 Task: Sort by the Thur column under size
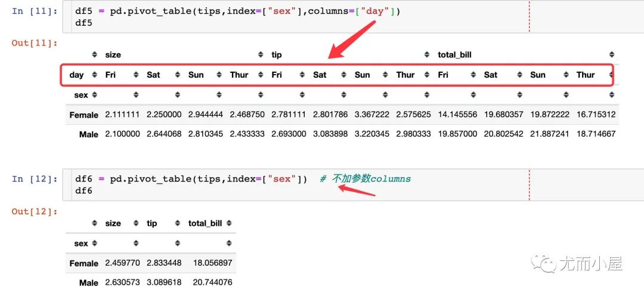coord(261,75)
